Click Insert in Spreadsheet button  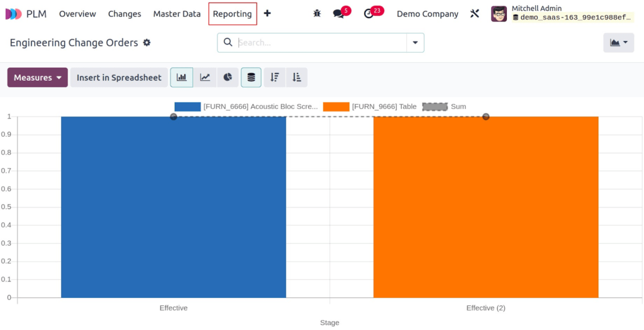(x=119, y=77)
